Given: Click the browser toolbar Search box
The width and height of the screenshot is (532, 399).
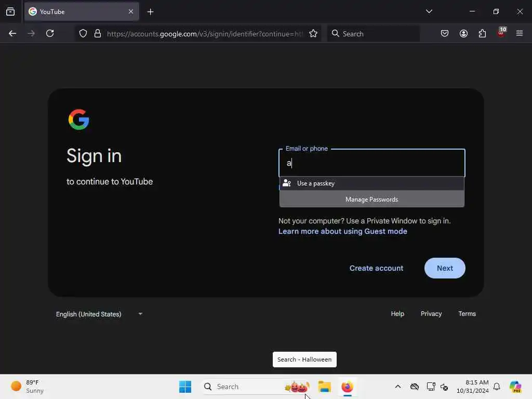Looking at the screenshot, I should coord(373,34).
